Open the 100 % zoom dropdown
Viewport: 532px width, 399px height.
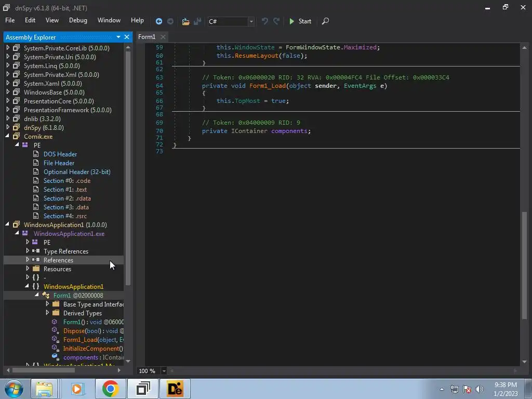pyautogui.click(x=164, y=371)
